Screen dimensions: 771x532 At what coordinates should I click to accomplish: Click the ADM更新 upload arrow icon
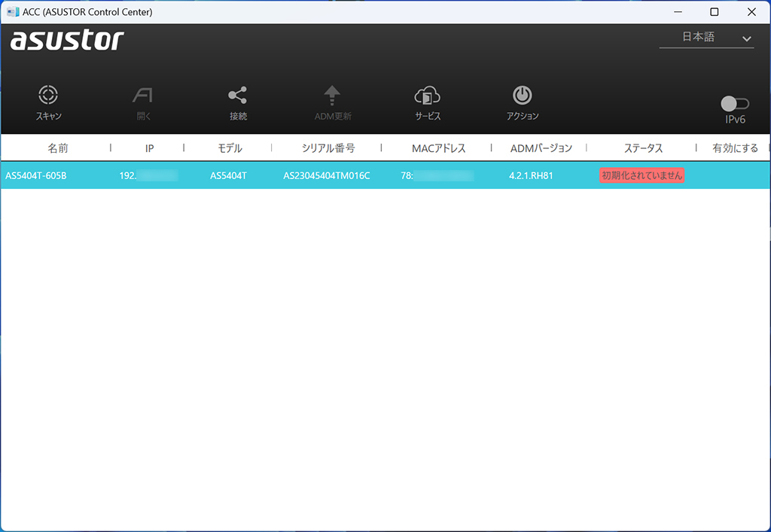coord(332,95)
